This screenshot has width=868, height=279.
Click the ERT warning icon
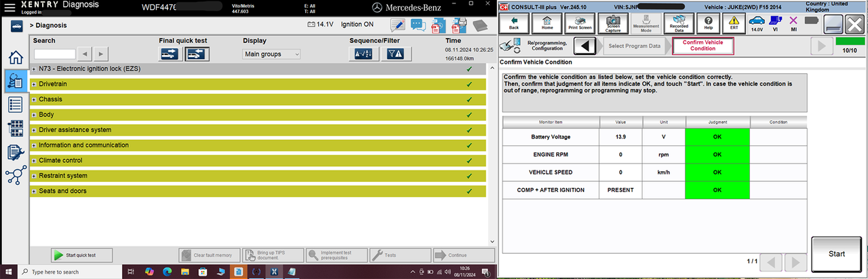point(734,23)
